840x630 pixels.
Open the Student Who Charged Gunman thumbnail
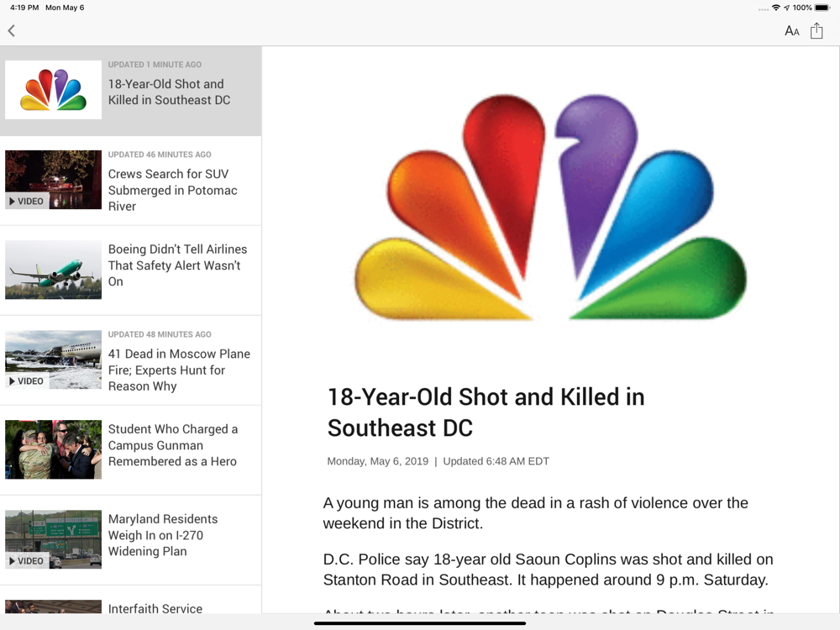point(53,449)
